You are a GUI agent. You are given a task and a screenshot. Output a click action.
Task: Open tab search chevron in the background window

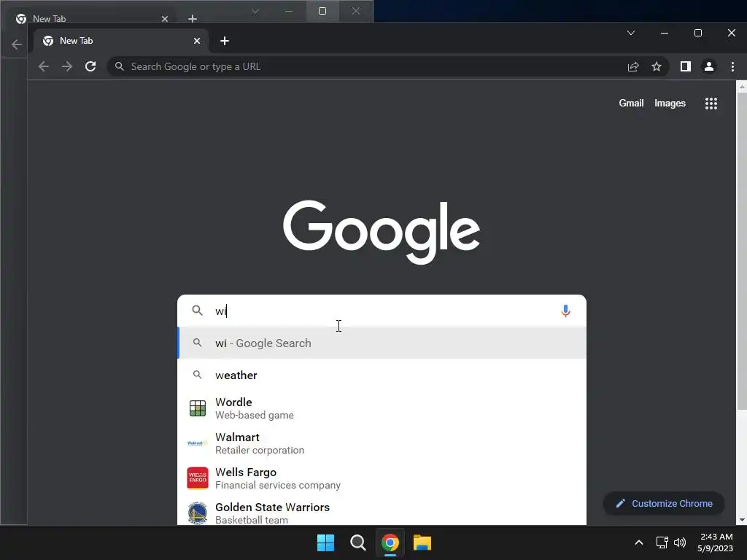click(x=255, y=11)
